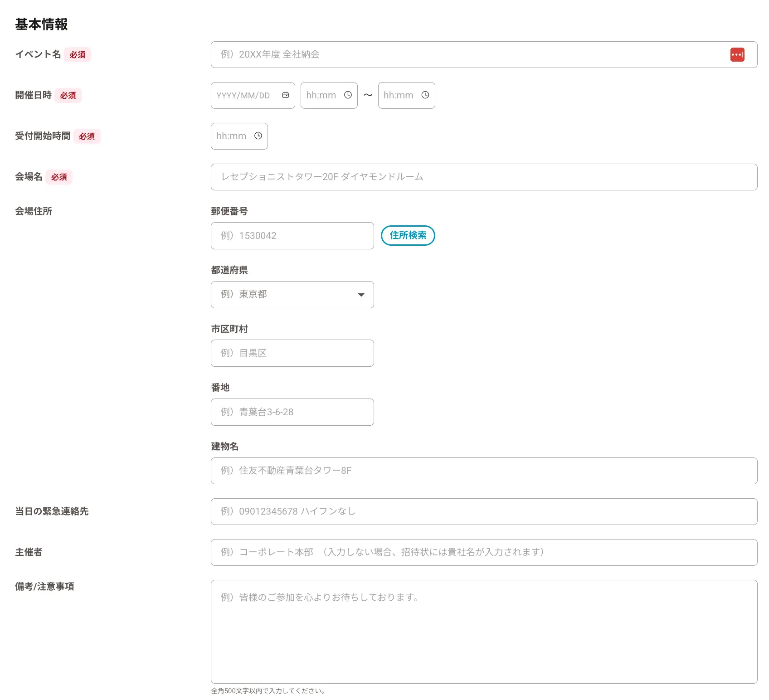Click the 主催者 label
The image size is (769, 700).
pyautogui.click(x=29, y=552)
